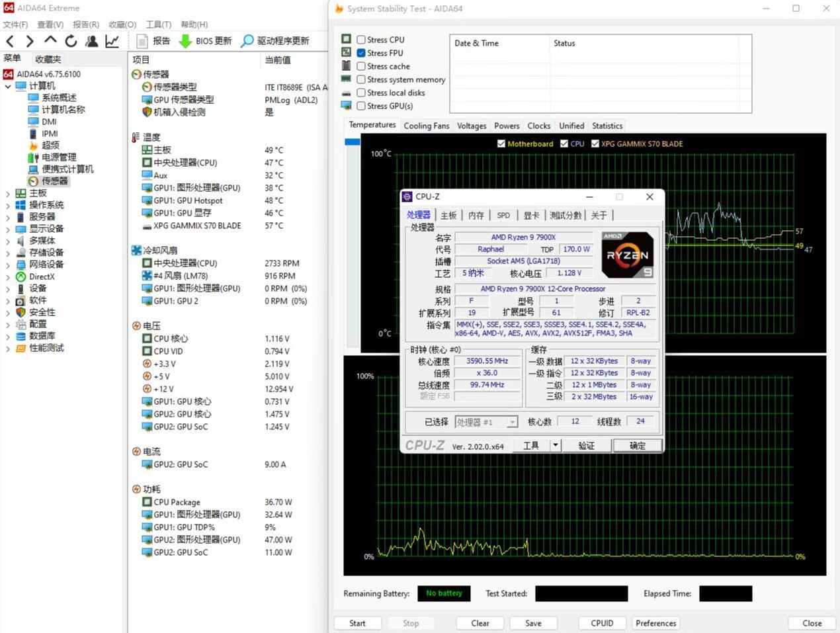Click the Up arrow in AIDA64 toolbar
Viewport: 840px width, 633px height.
point(50,40)
